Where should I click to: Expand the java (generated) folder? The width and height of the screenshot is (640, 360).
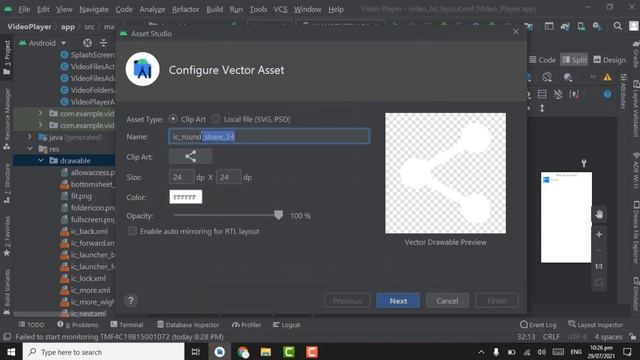click(30, 137)
